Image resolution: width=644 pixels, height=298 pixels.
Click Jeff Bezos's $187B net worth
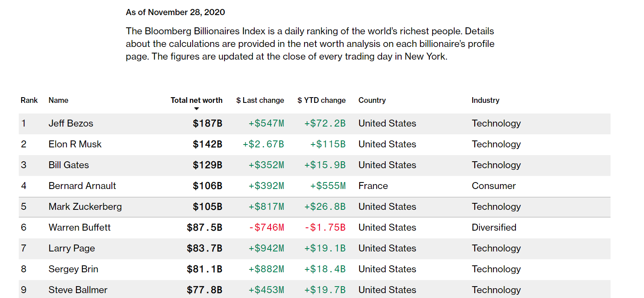(207, 123)
